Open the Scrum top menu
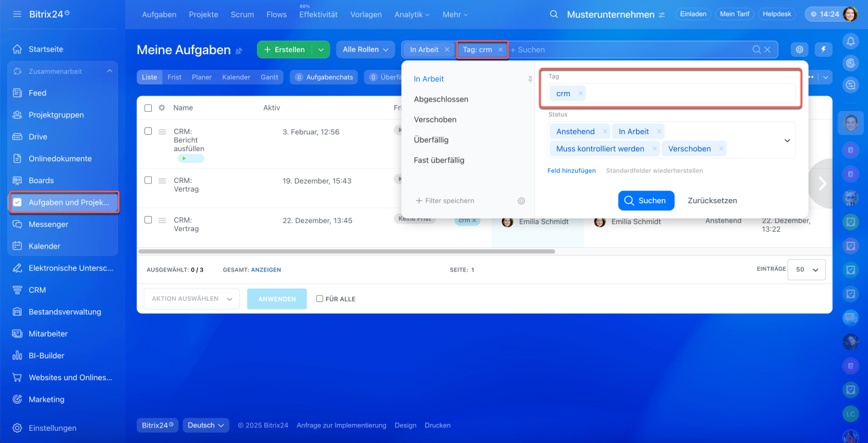 point(242,14)
